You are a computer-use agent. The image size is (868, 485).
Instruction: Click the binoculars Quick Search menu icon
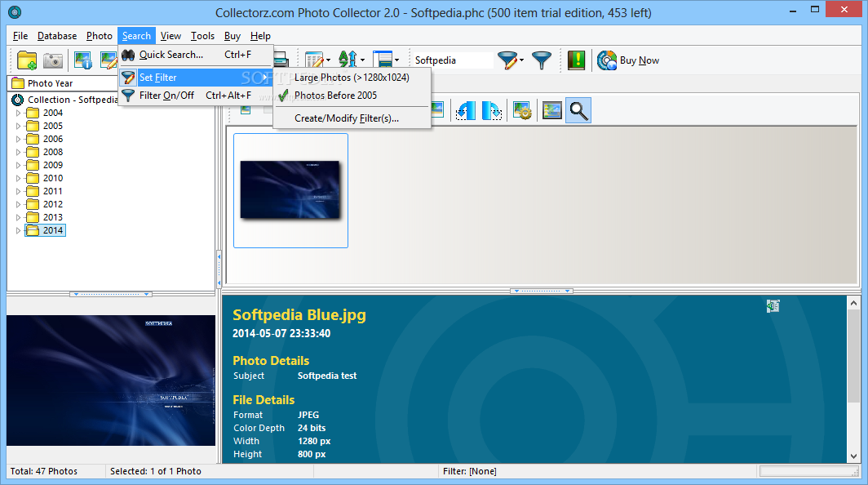pos(128,55)
